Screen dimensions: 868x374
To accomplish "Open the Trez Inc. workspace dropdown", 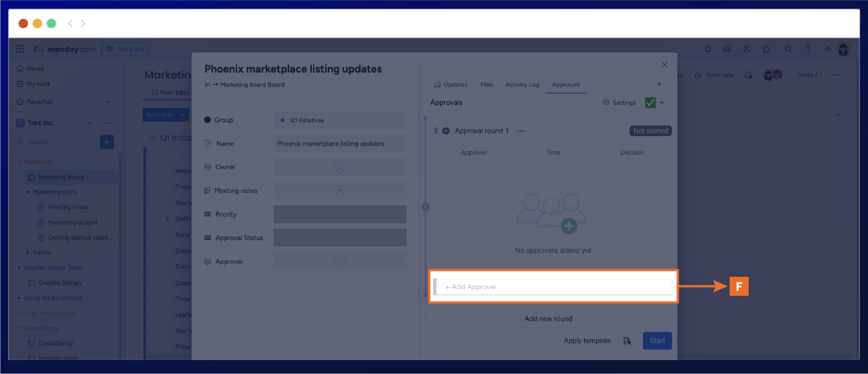I will point(89,123).
